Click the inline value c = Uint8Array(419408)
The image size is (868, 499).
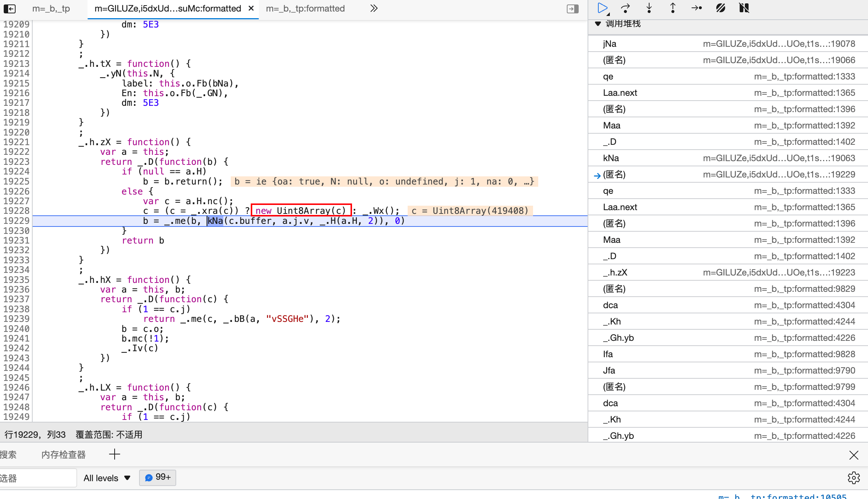pyautogui.click(x=470, y=211)
